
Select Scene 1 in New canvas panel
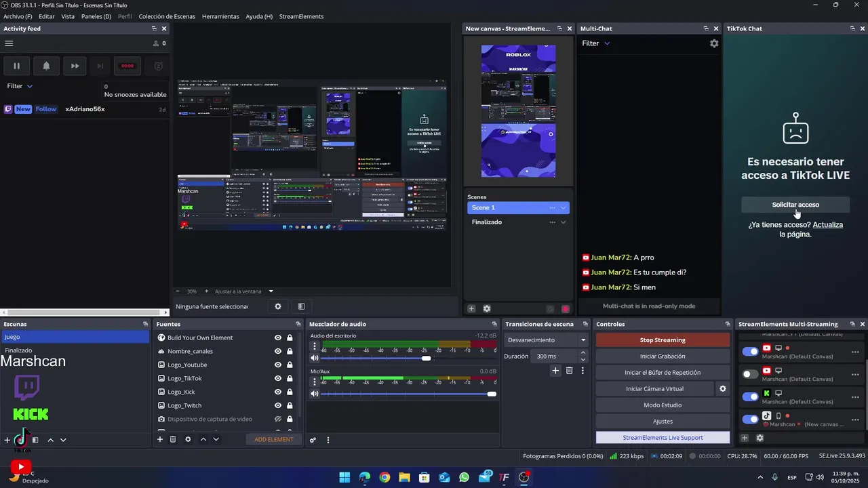pyautogui.click(x=518, y=207)
